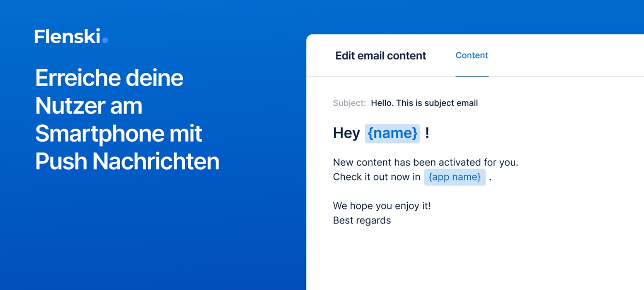Screen dimensions: 644x290
Task: Select the {app name} placeholder tag
Action: (454, 177)
